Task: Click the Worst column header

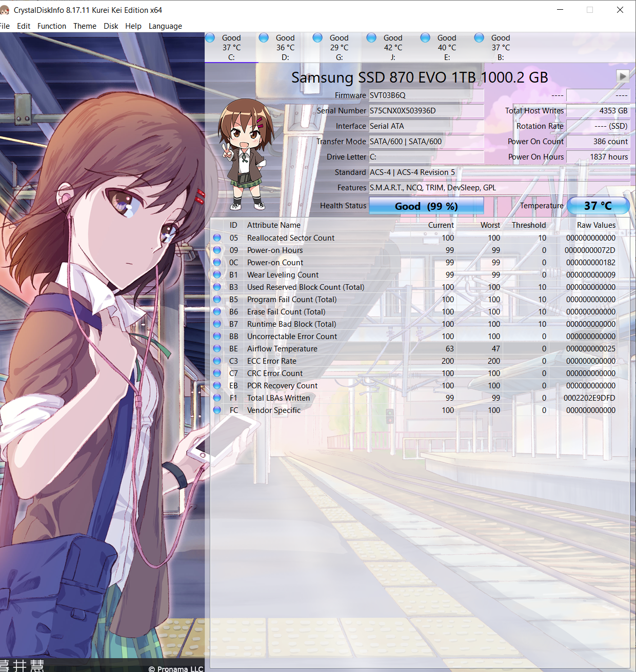Action: (x=490, y=225)
